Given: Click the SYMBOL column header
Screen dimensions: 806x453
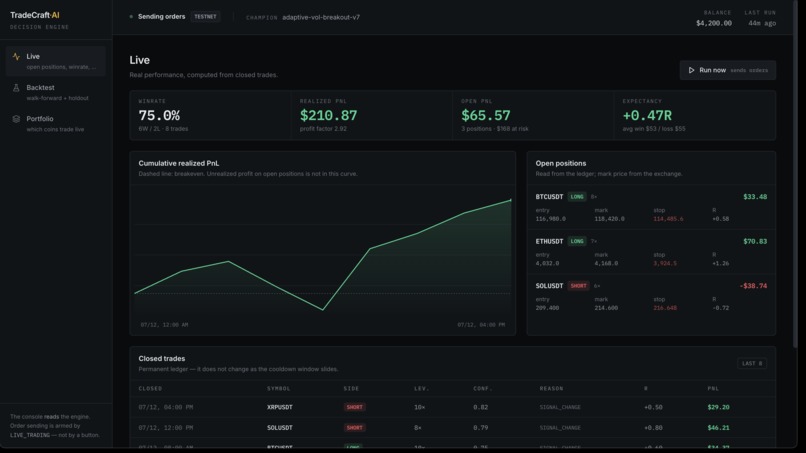Looking at the screenshot, I should (279, 388).
